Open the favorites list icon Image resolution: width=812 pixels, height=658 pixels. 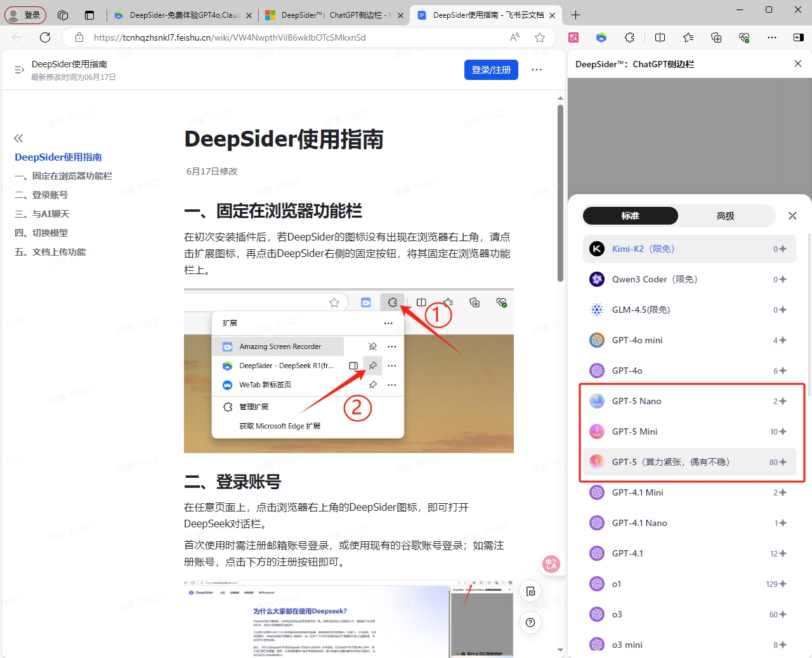(688, 37)
